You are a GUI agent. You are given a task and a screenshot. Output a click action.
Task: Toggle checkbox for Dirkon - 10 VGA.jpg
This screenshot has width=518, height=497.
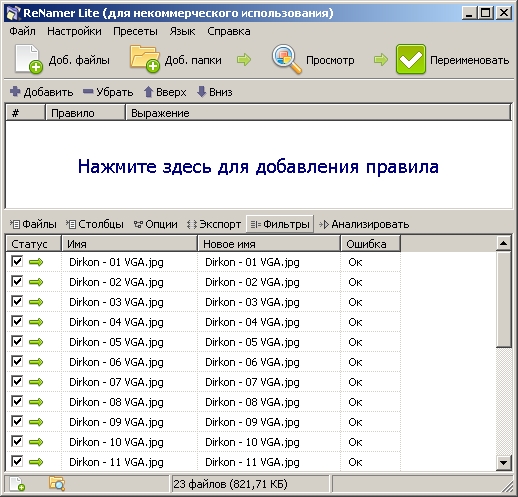tap(17, 441)
